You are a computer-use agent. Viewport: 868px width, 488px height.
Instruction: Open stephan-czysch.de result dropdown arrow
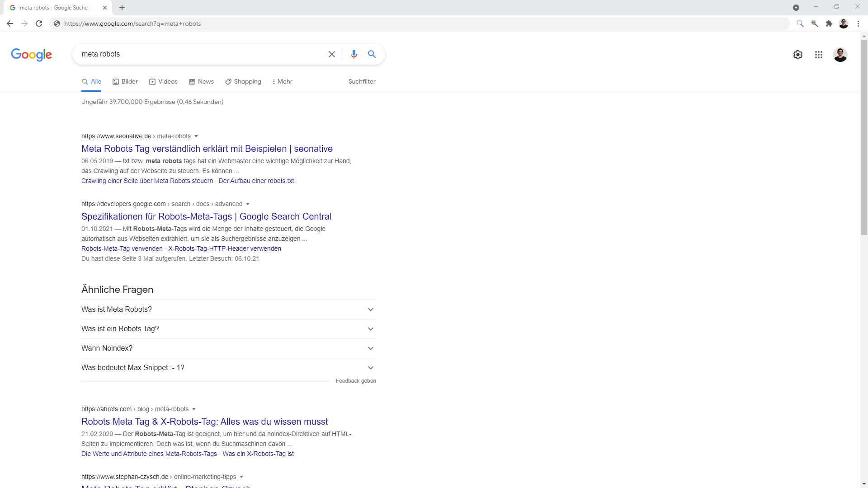pos(241,477)
